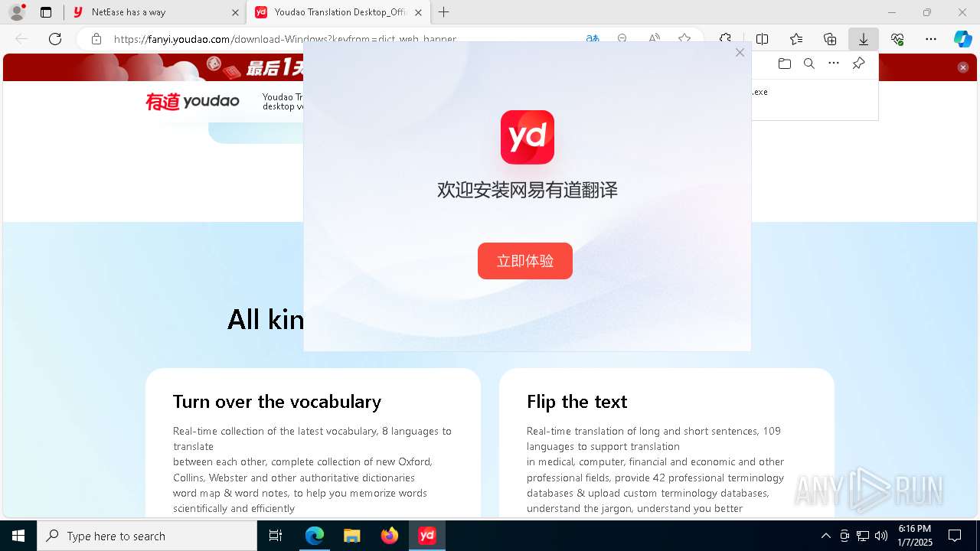Image resolution: width=980 pixels, height=551 pixels.
Task: Launch Firefox from taskbar
Action: click(x=389, y=536)
